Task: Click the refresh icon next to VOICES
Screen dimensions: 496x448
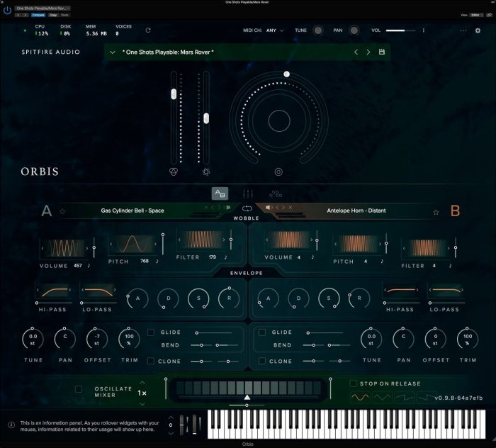Action: [148, 30]
